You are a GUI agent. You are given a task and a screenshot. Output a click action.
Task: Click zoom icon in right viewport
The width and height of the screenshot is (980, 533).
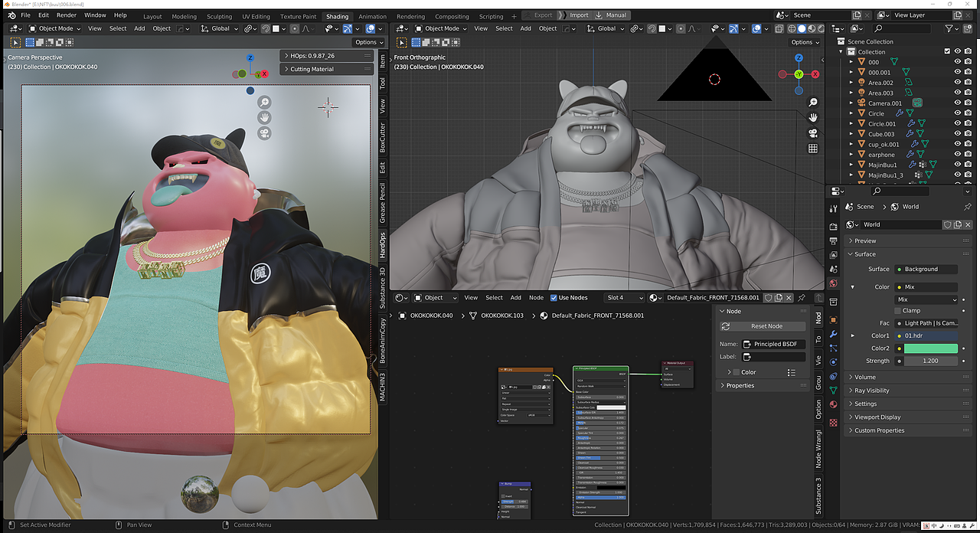tap(813, 102)
